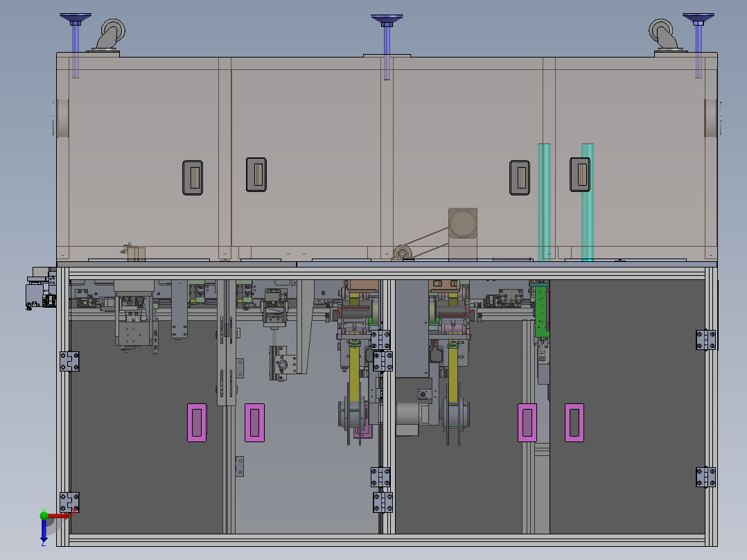Select the rightmost magenta door handle
Image resolution: width=747 pixels, height=560 pixels.
(574, 423)
